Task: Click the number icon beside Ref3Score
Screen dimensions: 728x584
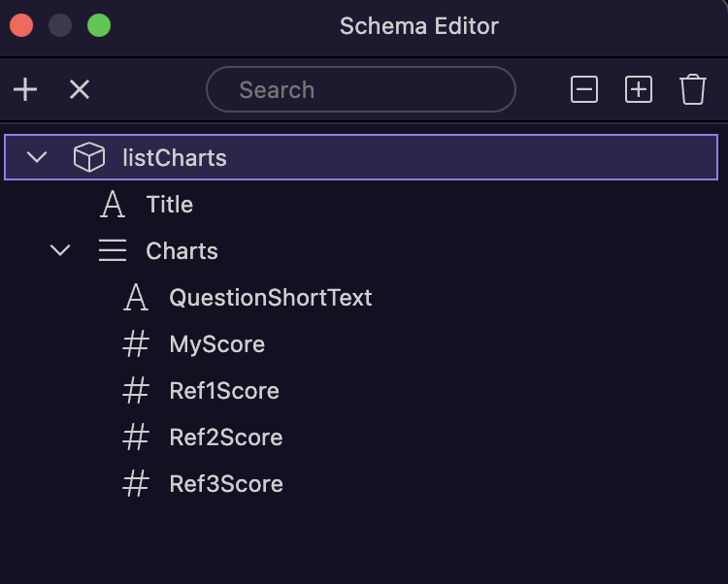Action: pyautogui.click(x=136, y=483)
